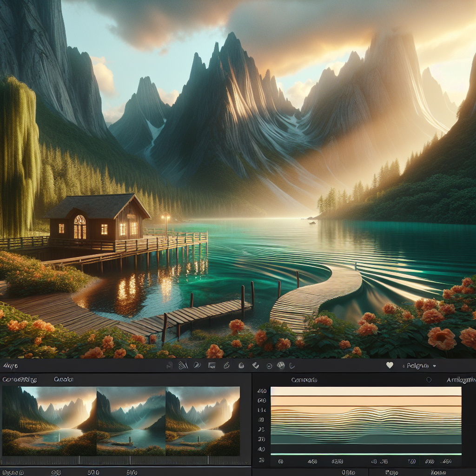Click the title label at the toolbar's left end
Screen dimensions: 476x476
pyautogui.click(x=10, y=366)
